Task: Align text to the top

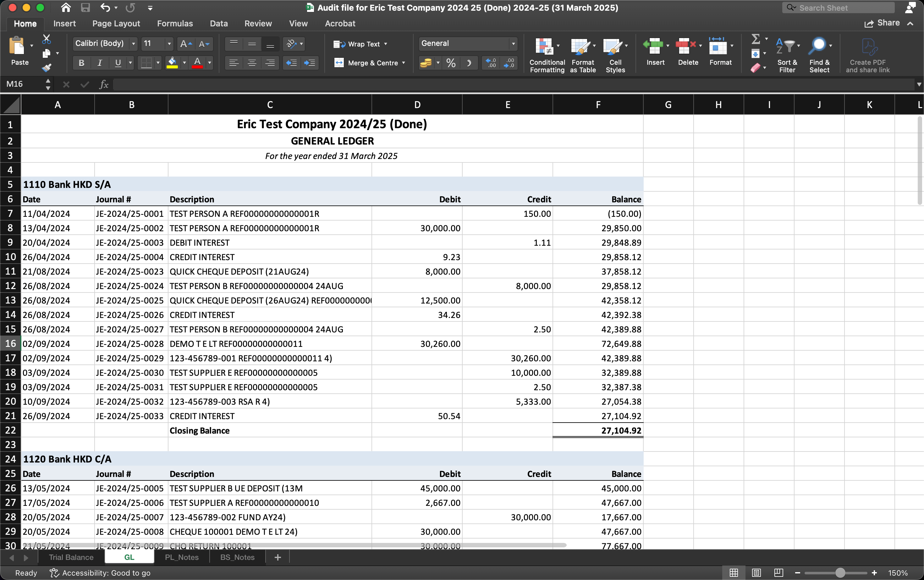Action: 234,44
